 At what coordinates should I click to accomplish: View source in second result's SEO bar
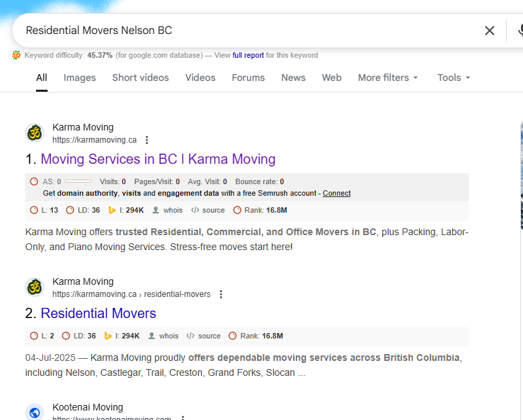click(203, 336)
